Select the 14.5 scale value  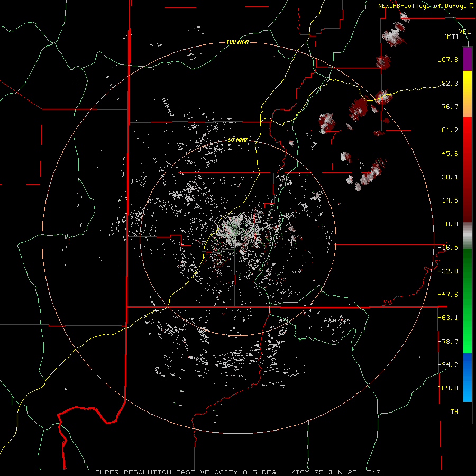pos(450,200)
